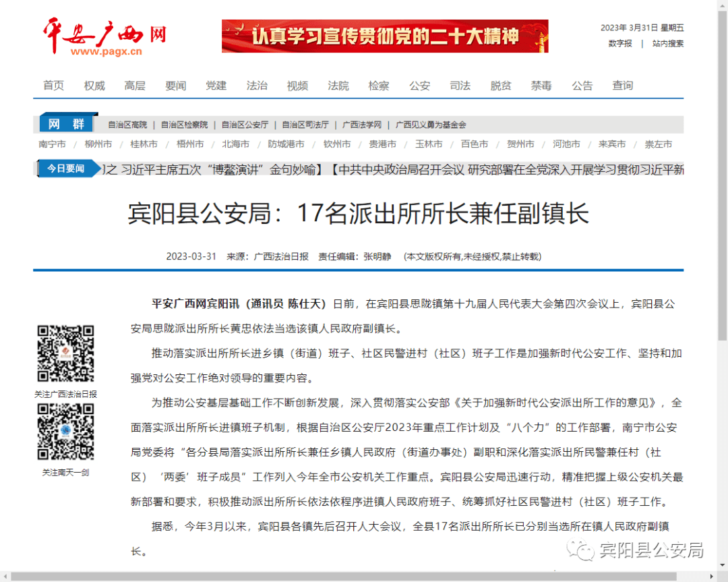Viewport: 728px width, 582px height.
Task: Click the 关注南天一剑 QR code
Action: coord(65,432)
